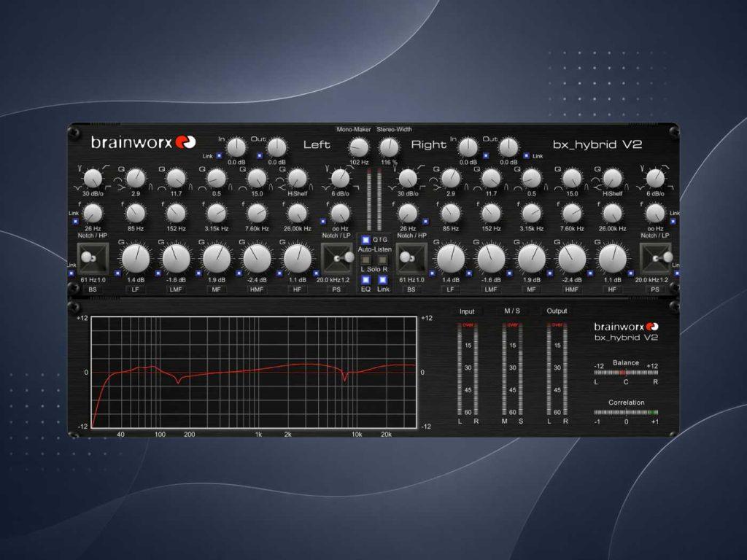
Task: Click the Left channel Out gain knob
Action: coord(276,147)
